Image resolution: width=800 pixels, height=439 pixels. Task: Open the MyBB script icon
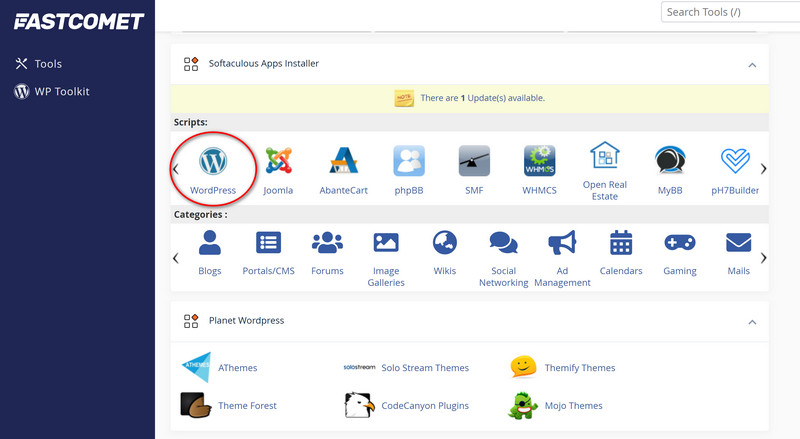click(x=670, y=161)
